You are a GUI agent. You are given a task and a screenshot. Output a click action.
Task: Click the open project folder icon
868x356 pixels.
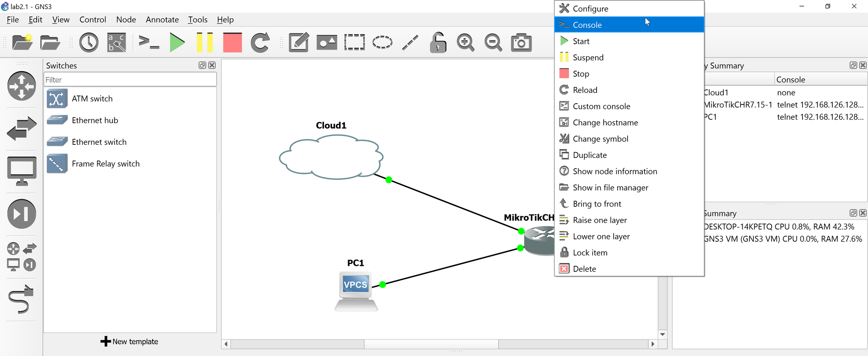(x=50, y=42)
